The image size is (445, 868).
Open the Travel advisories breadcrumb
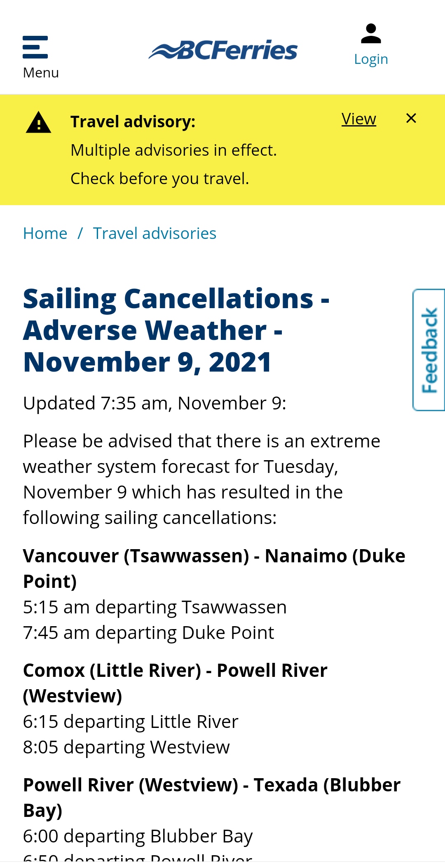(155, 233)
